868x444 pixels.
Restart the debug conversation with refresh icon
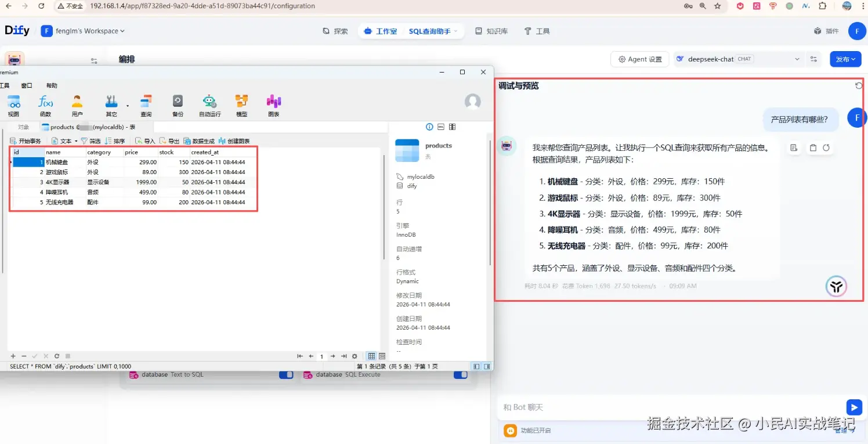(x=859, y=85)
